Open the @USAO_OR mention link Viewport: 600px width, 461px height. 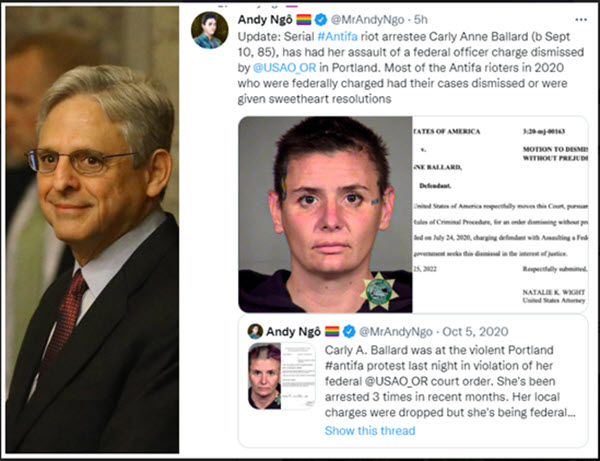pos(284,68)
